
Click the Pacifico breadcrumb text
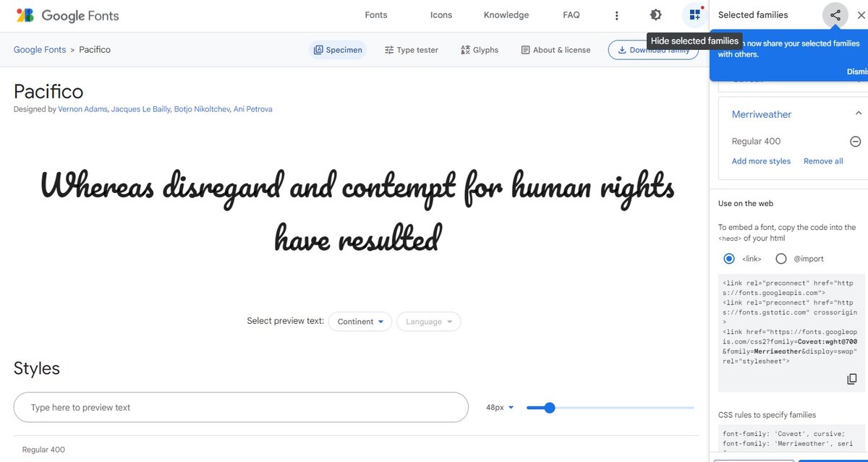(x=95, y=50)
